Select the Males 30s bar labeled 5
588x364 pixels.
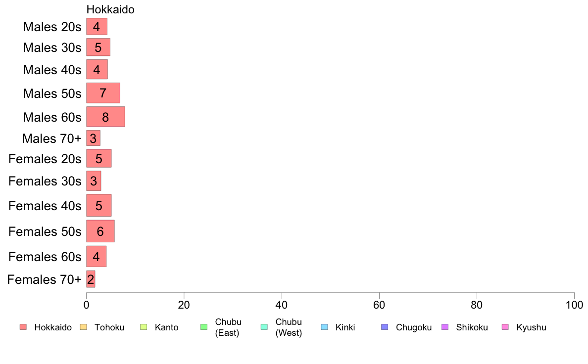tap(98, 47)
